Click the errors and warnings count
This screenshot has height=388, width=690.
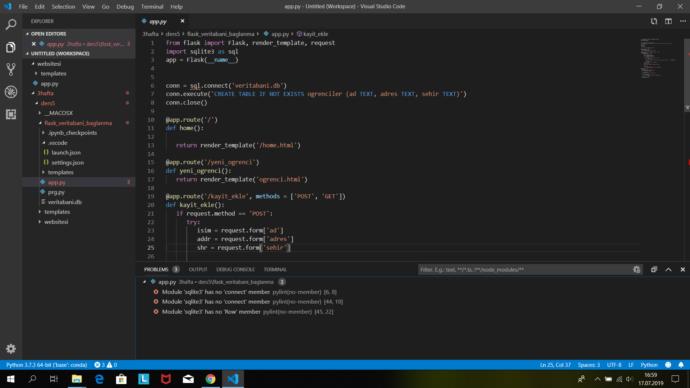(x=106, y=365)
